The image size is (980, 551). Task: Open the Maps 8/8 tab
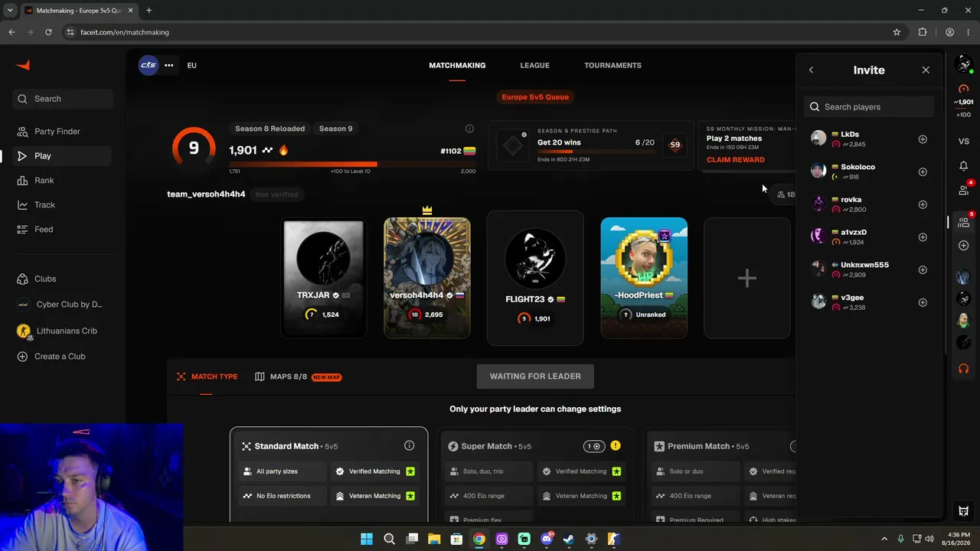[x=298, y=377]
